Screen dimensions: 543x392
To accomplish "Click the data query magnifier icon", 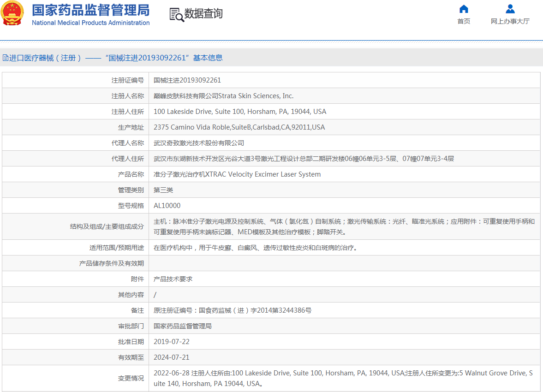I will [x=176, y=15].
